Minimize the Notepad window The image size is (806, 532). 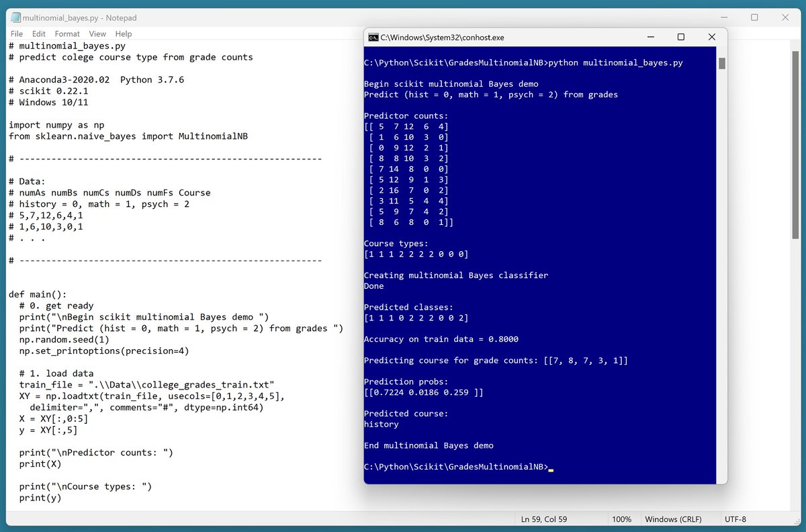[723, 17]
